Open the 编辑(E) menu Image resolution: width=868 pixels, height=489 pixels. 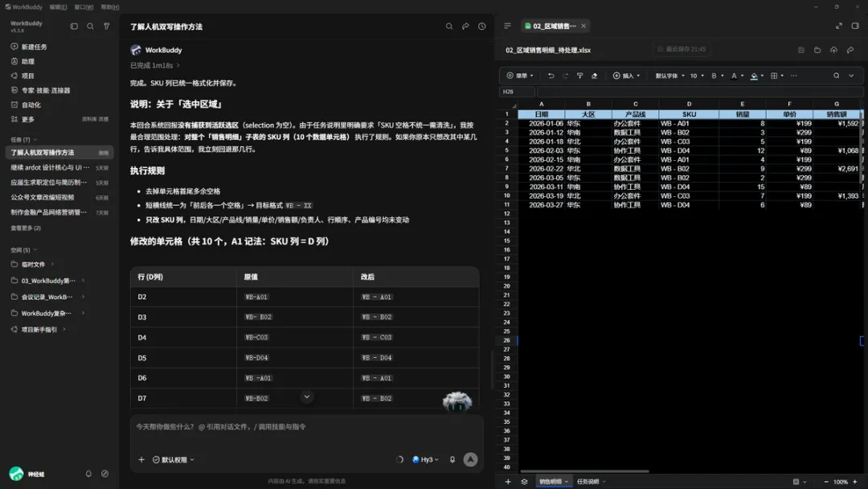point(58,6)
